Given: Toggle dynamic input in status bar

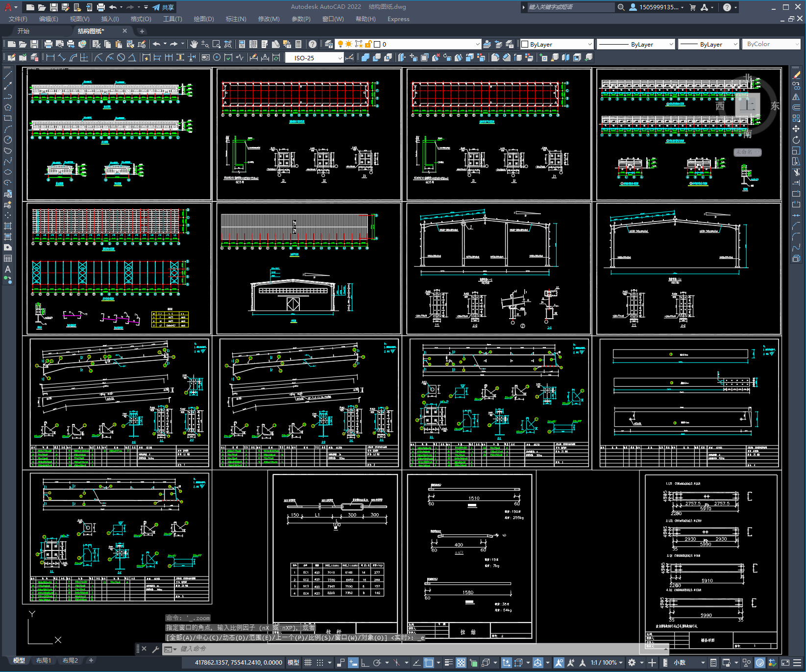Looking at the screenshot, I should 353,662.
